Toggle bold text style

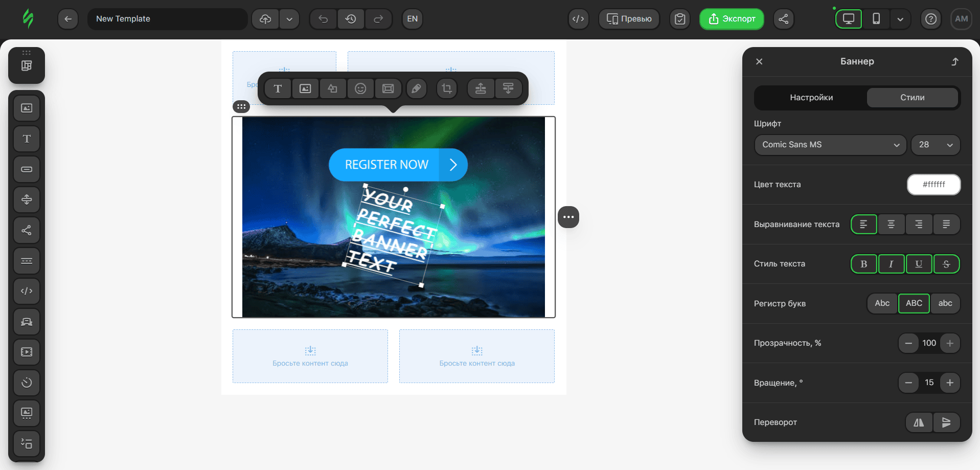863,264
